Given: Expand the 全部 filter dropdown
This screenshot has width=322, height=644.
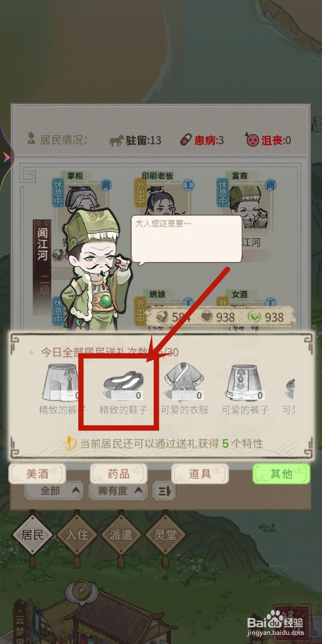Looking at the screenshot, I should (x=54, y=491).
